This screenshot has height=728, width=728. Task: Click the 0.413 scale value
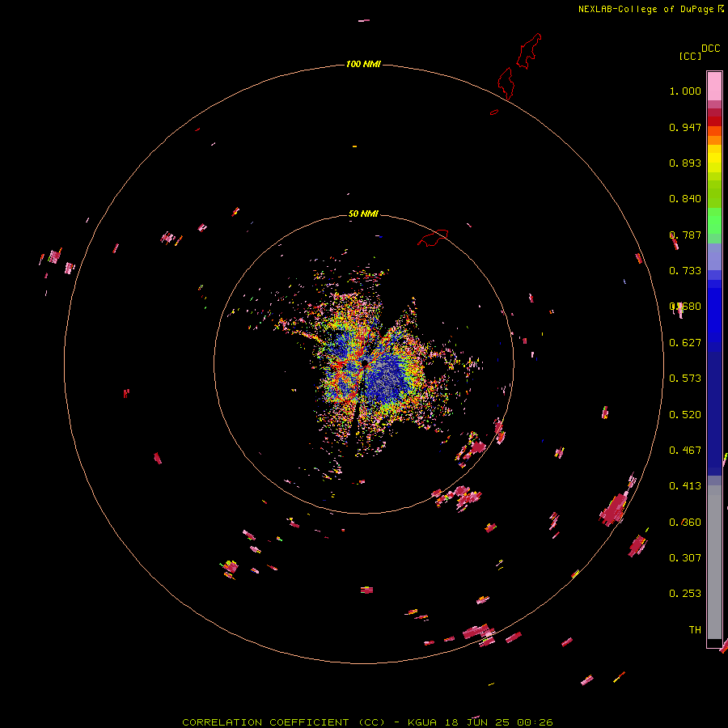[x=685, y=486]
